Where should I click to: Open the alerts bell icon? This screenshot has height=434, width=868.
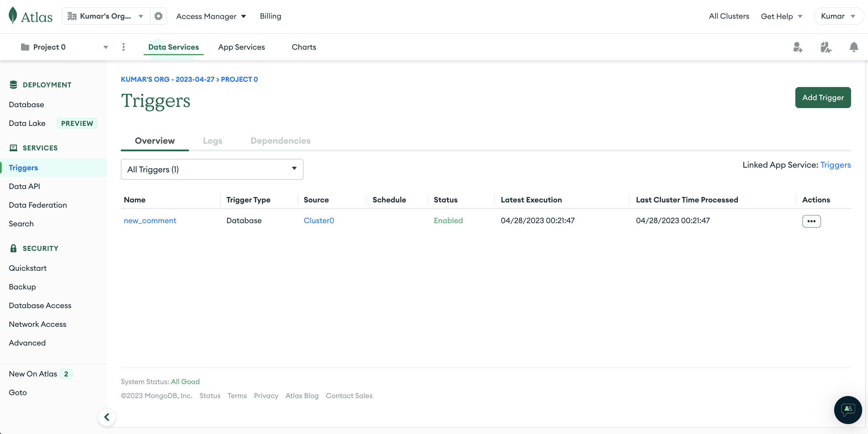coord(854,47)
